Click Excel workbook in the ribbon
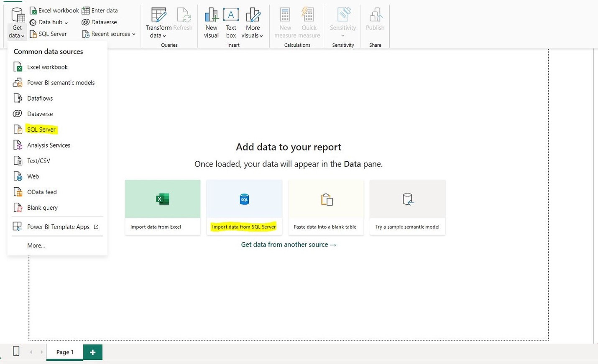The height and width of the screenshot is (364, 598). [54, 10]
